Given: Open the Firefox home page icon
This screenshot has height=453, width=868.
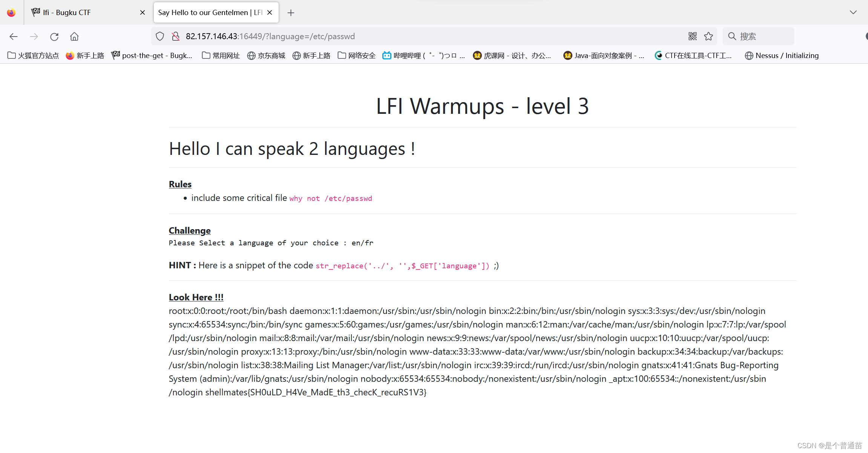Looking at the screenshot, I should pyautogui.click(x=74, y=36).
